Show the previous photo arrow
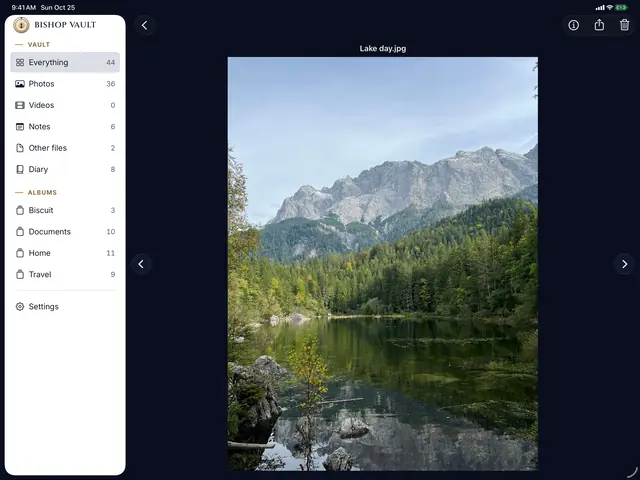 tap(141, 264)
